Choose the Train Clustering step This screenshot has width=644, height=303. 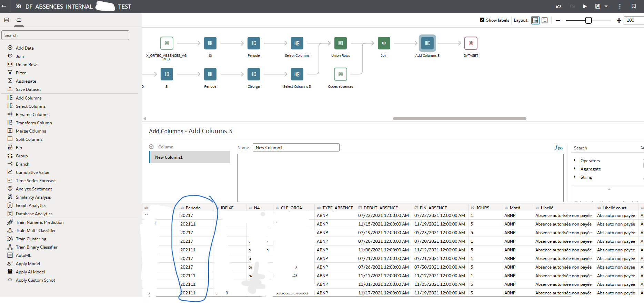[31, 239]
